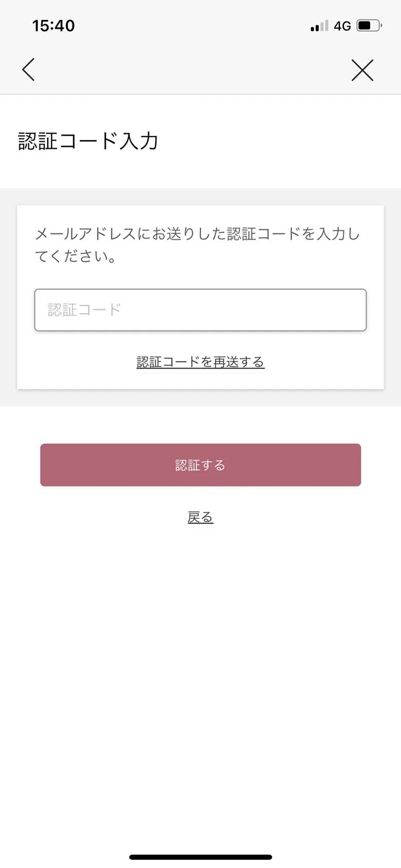Go back using the left arrow icon
The image size is (401, 868).
coord(29,69)
